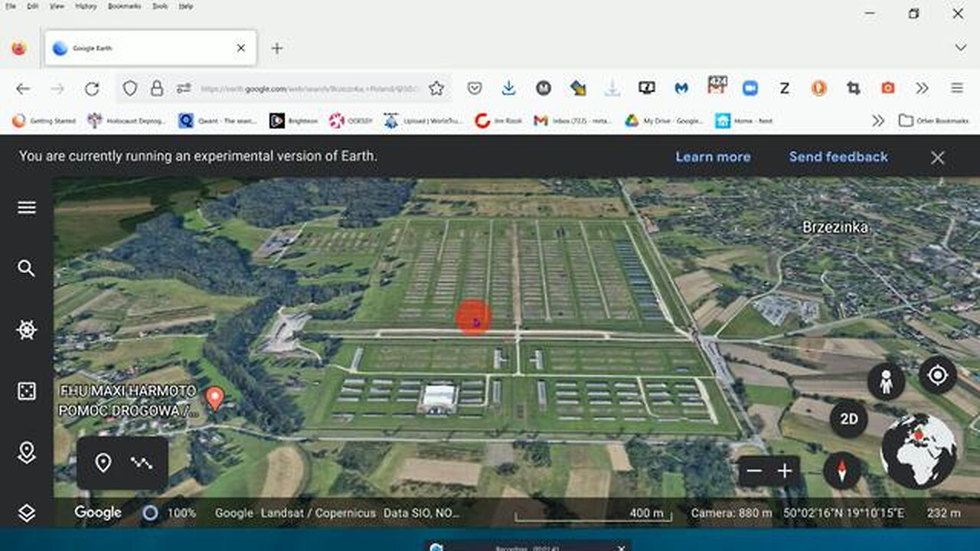Open Map Style layers icon
This screenshot has height=551, width=980.
(27, 513)
